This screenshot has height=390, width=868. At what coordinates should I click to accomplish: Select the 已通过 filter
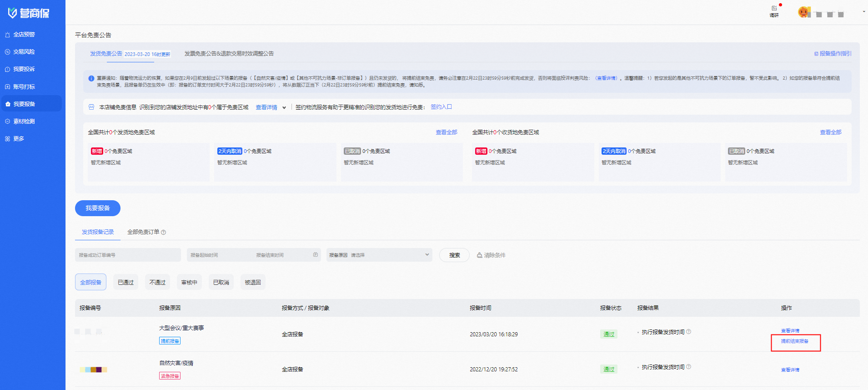[126, 282]
